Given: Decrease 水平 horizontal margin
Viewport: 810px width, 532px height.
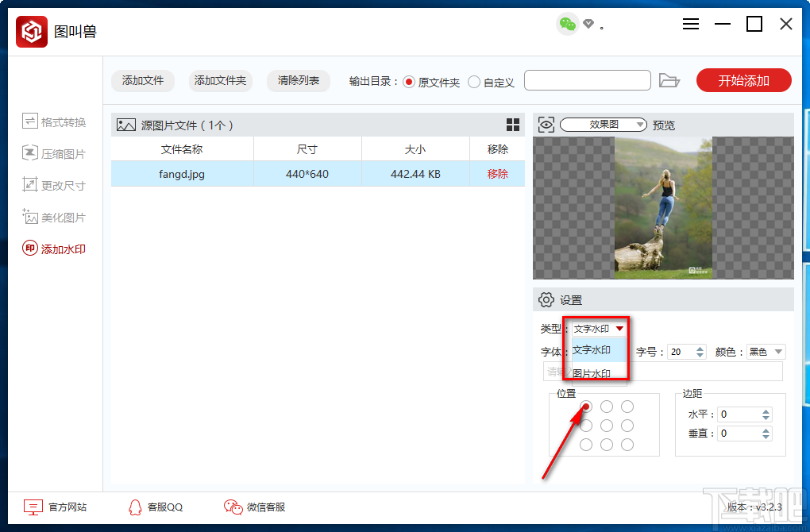Looking at the screenshot, I should tap(766, 418).
